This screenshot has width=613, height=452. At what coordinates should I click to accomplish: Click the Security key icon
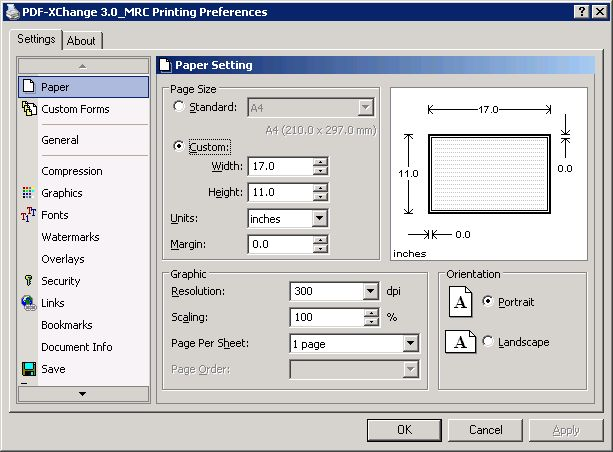(28, 280)
